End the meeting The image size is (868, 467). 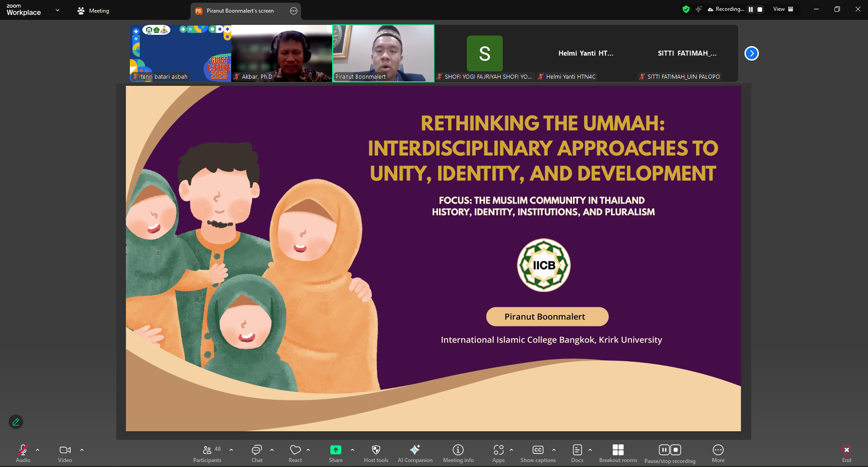(x=846, y=453)
